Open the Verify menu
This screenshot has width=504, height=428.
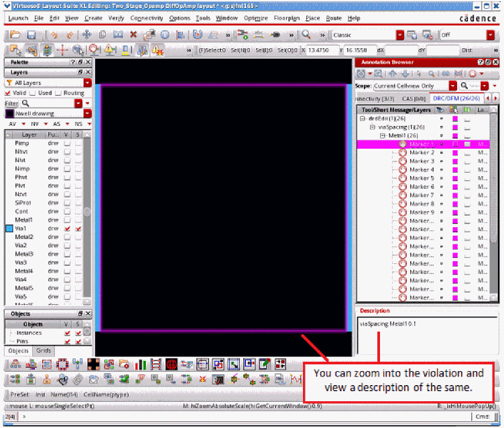(x=116, y=18)
